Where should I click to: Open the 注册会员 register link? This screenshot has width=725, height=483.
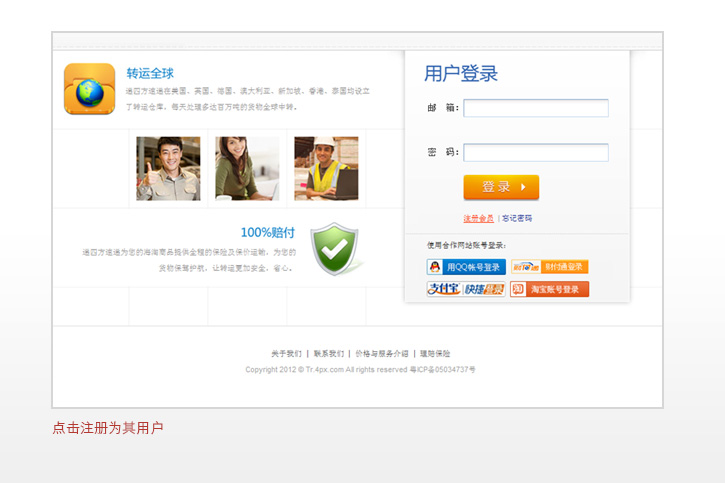coord(478,218)
